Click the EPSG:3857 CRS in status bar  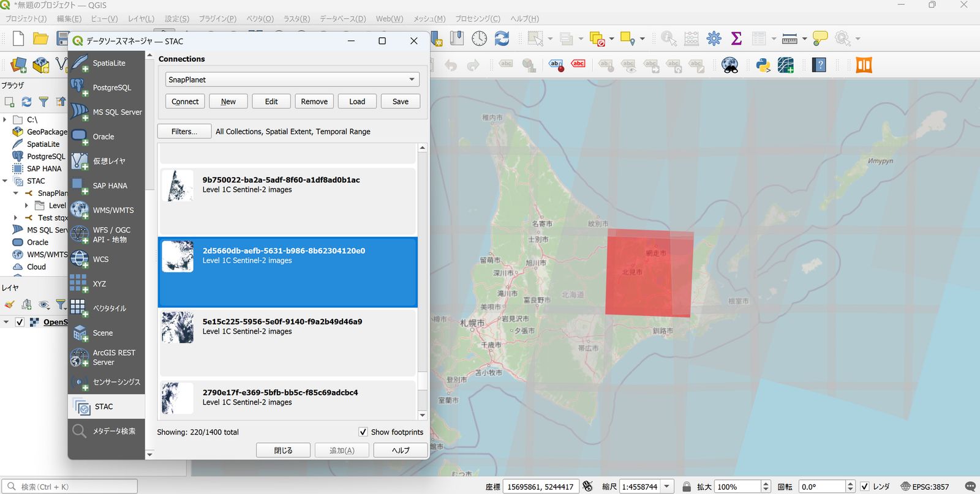coord(924,487)
